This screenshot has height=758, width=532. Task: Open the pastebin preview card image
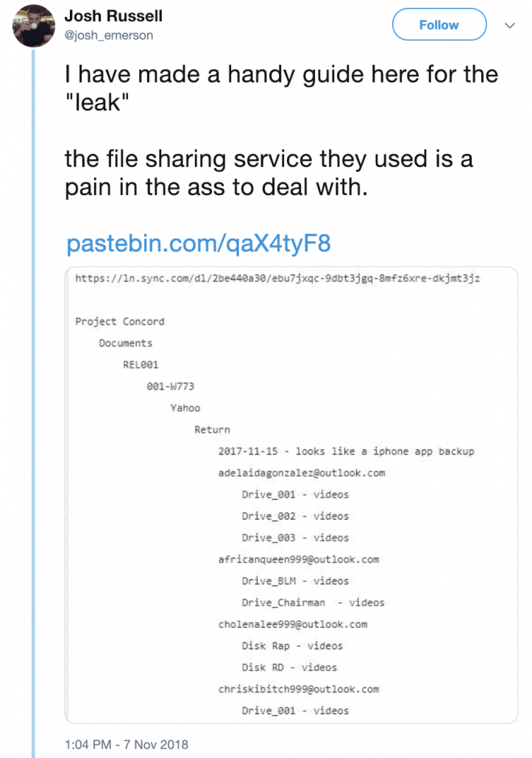click(291, 495)
